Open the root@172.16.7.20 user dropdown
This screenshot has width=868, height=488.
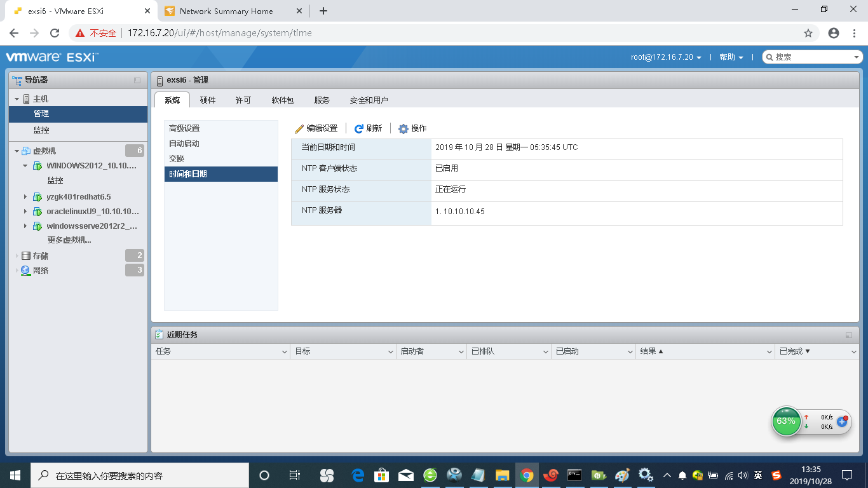coord(666,57)
